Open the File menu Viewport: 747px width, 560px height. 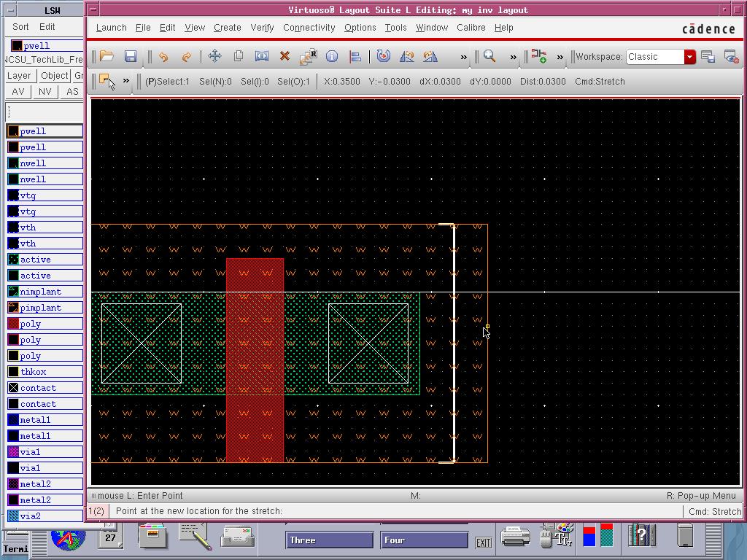[143, 28]
